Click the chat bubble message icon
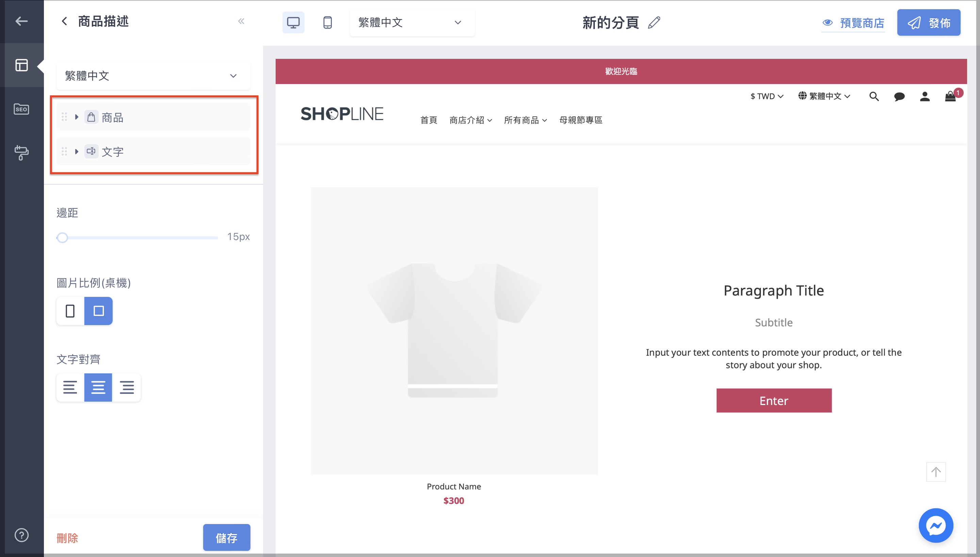The image size is (980, 557). pos(899,97)
